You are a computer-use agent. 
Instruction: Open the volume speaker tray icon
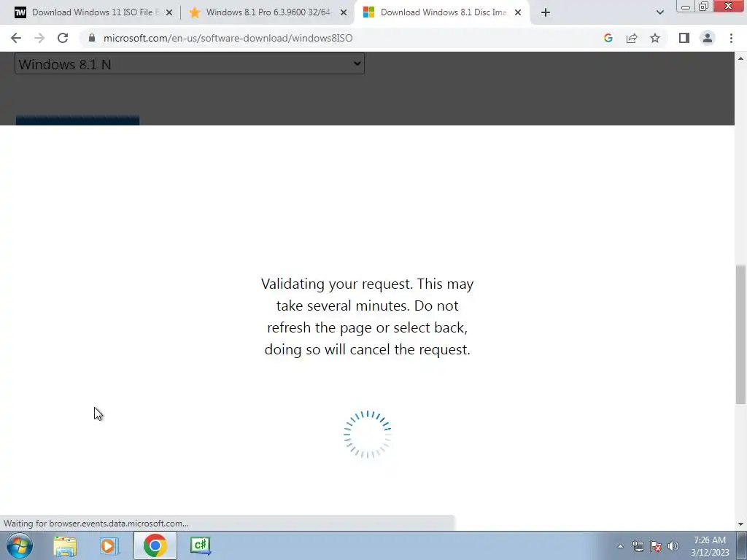coord(673,547)
